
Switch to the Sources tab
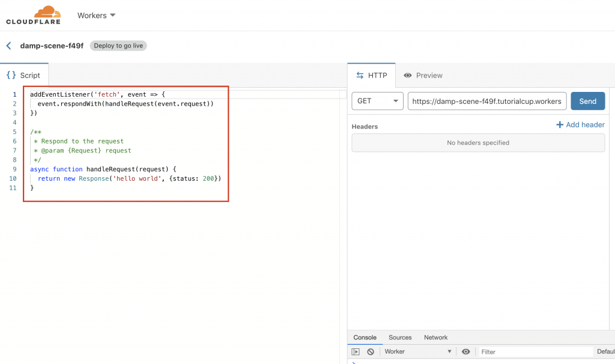pyautogui.click(x=400, y=338)
